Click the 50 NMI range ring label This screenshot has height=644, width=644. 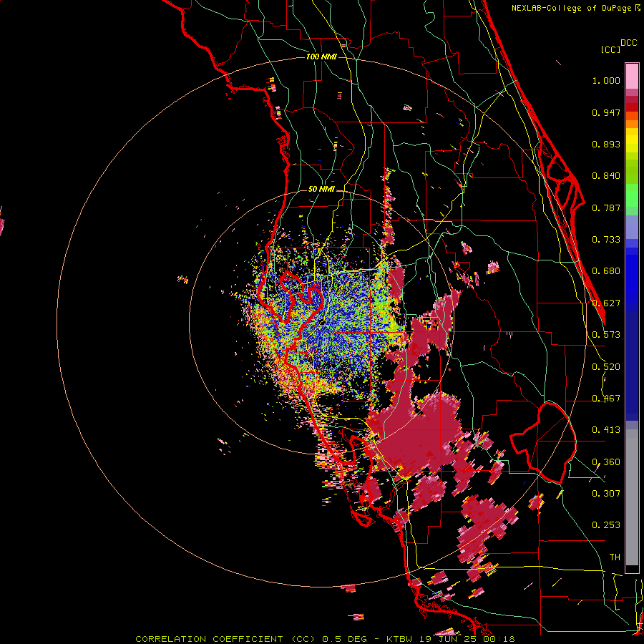click(x=321, y=189)
